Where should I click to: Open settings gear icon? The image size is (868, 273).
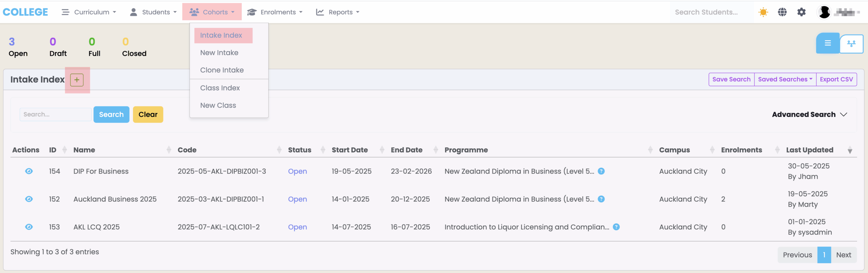point(801,12)
